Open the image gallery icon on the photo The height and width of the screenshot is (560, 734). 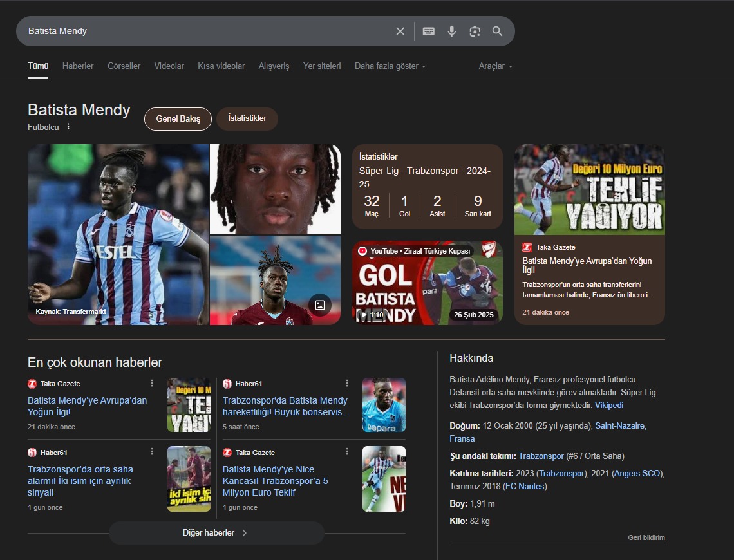tap(320, 305)
